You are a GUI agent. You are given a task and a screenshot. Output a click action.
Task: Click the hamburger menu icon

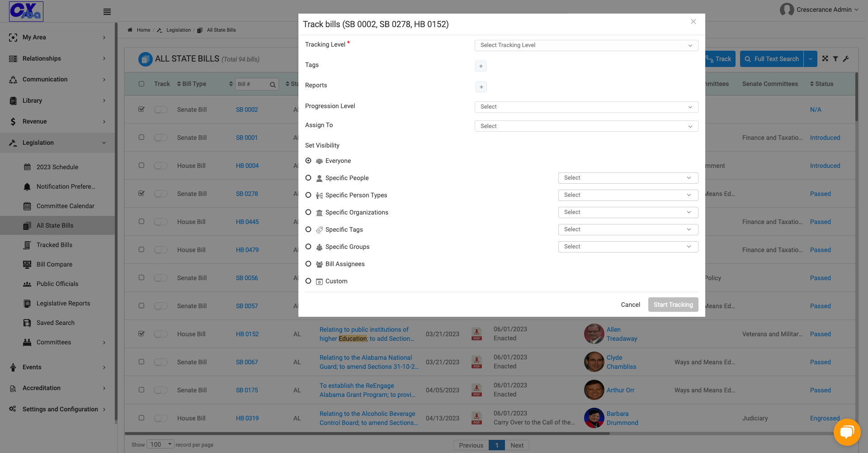click(107, 12)
